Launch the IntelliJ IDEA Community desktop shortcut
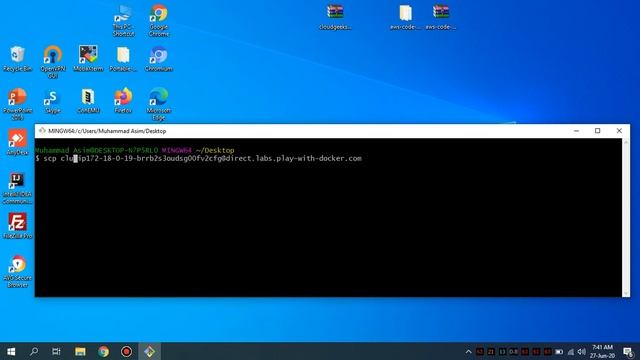 17,188
